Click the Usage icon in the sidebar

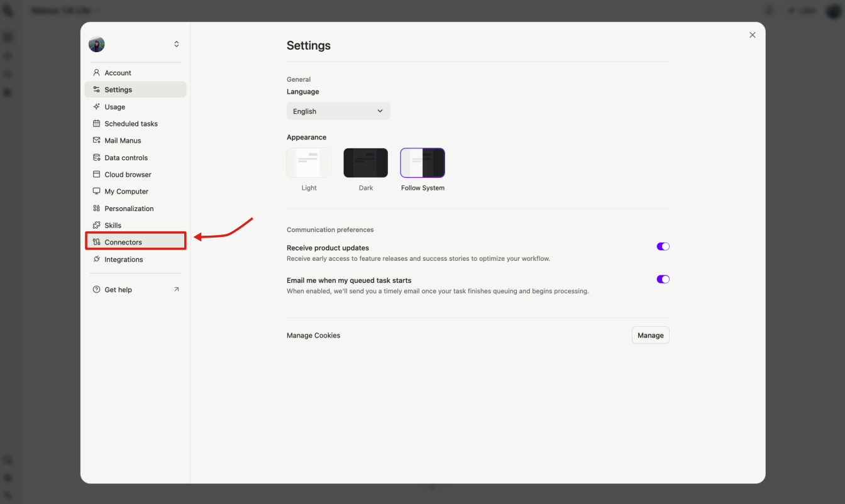97,106
